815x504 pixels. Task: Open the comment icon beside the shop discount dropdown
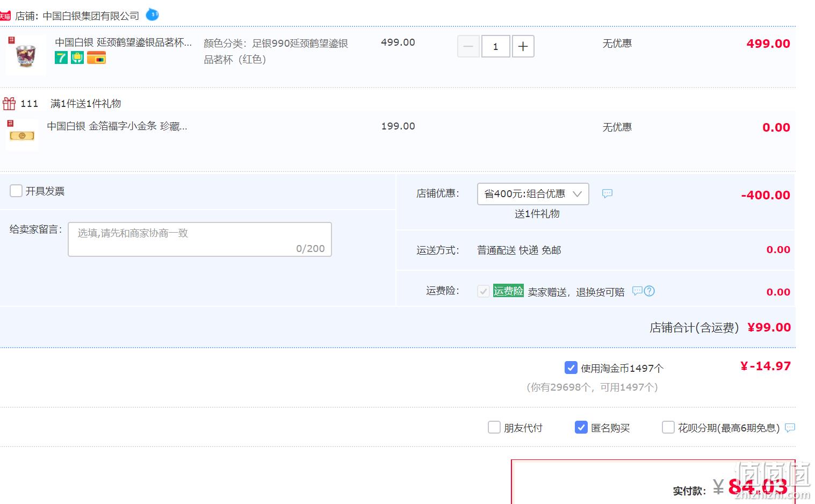click(x=607, y=193)
